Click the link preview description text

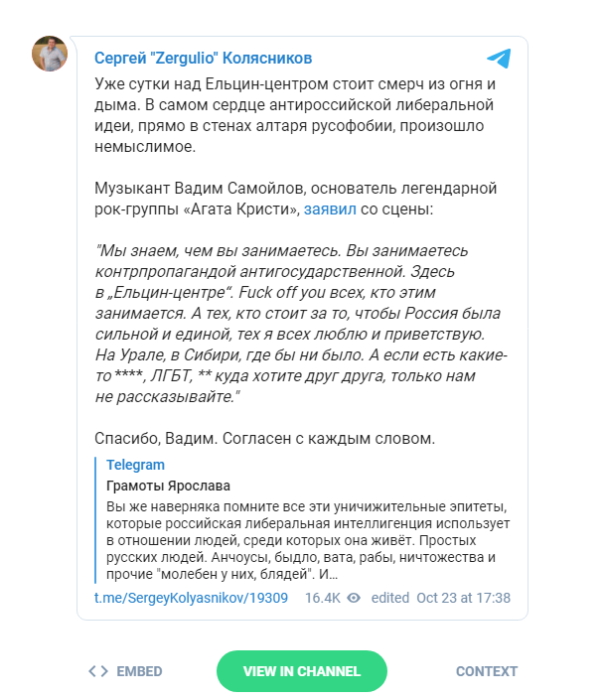[306, 540]
